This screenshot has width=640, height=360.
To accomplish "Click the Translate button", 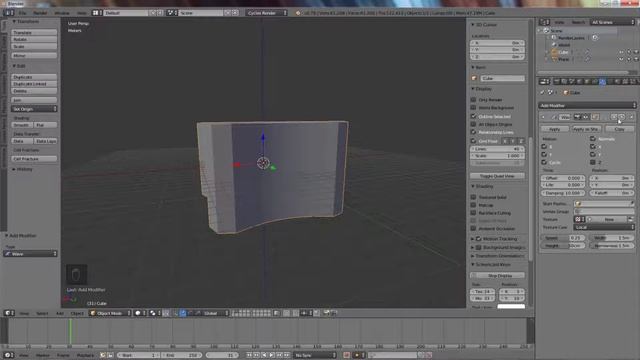I will coord(34,32).
